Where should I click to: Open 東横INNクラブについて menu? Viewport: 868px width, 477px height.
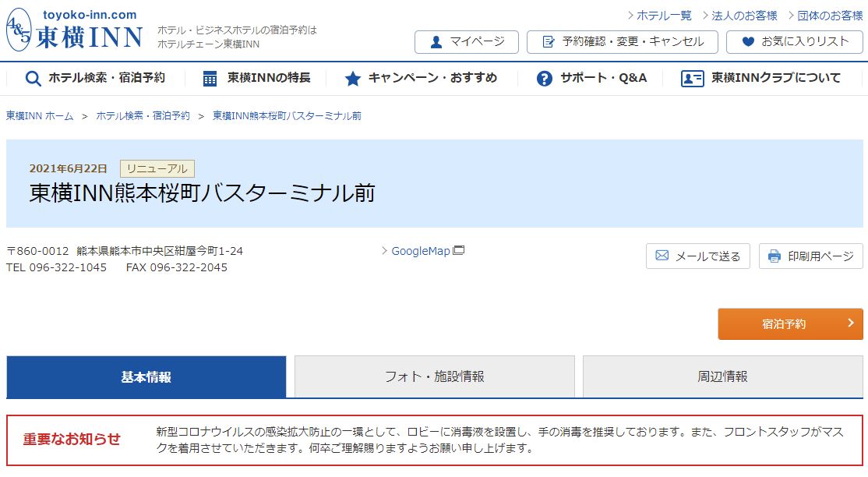pos(761,78)
